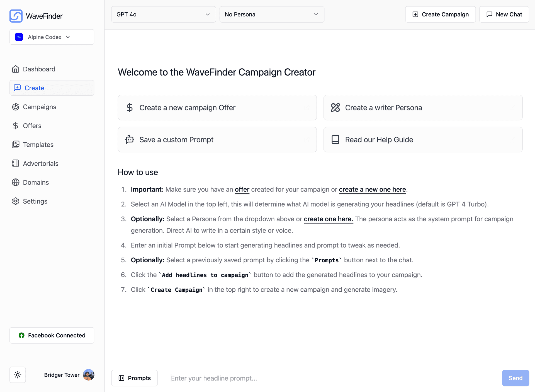Image resolution: width=535 pixels, height=392 pixels.
Task: Click the dollar icon on campaign Offer card
Action: 130,108
